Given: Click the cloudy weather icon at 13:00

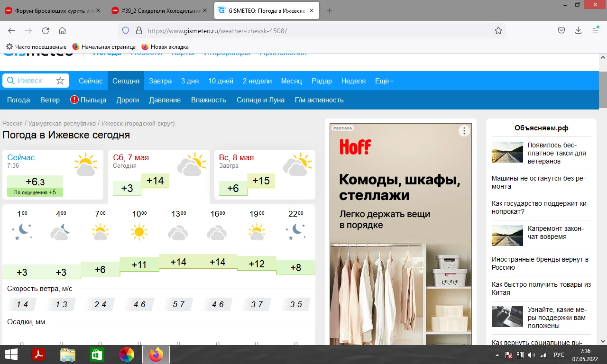Looking at the screenshot, I should tap(177, 232).
